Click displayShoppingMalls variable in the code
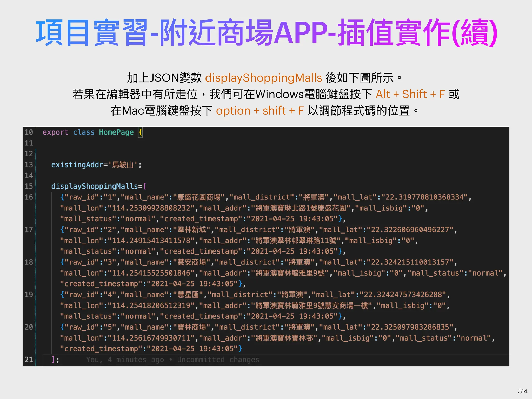Viewport: 532px width, 399px height. [x=95, y=187]
